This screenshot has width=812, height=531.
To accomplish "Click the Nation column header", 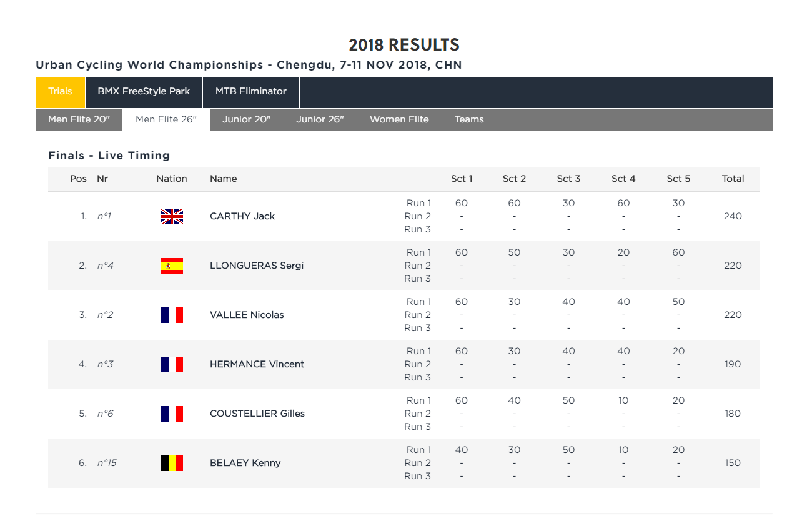I will (x=172, y=179).
